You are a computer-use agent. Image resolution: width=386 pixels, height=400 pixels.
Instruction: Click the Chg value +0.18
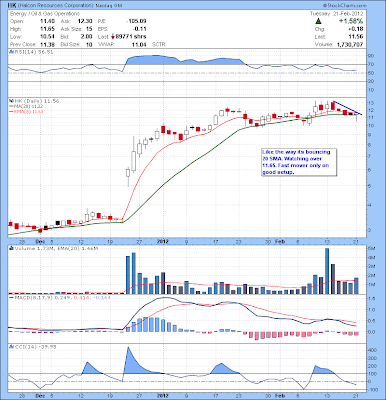[x=357, y=29]
